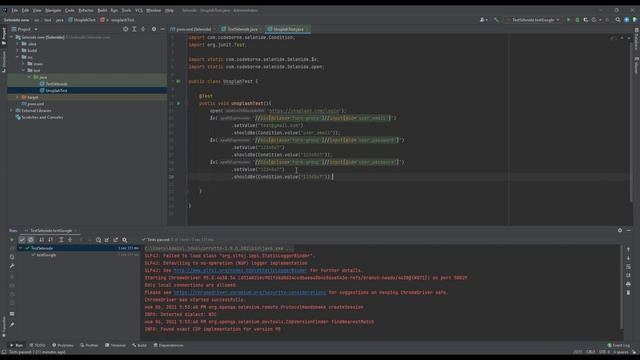The width and height of the screenshot is (640, 360).
Task: Toggle Show Passed tests checkmark filter
Action: pyautogui.click(x=22, y=240)
